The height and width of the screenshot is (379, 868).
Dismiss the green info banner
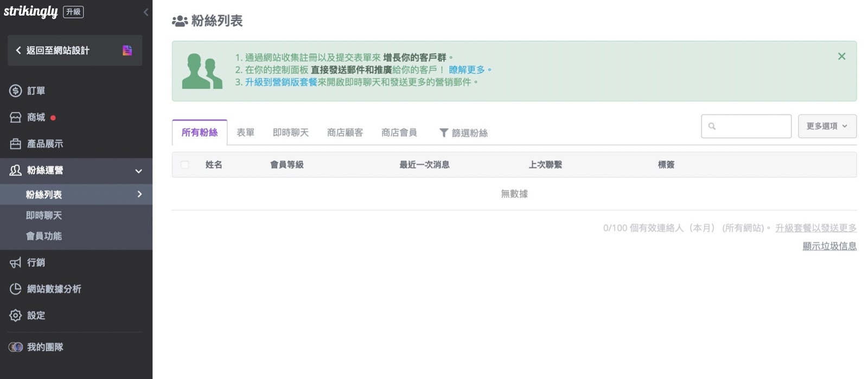pos(841,56)
